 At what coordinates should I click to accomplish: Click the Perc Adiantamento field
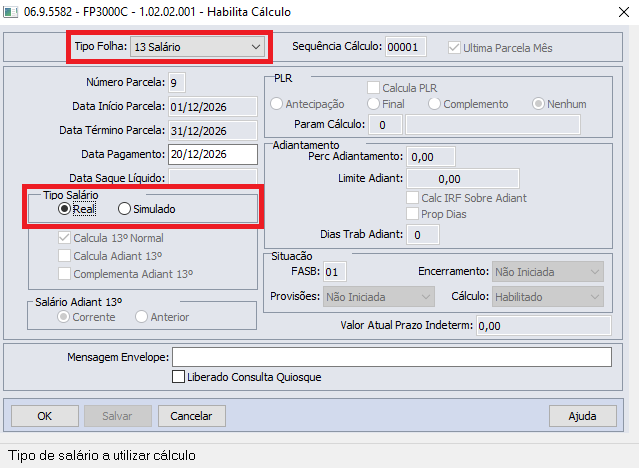[x=431, y=157]
